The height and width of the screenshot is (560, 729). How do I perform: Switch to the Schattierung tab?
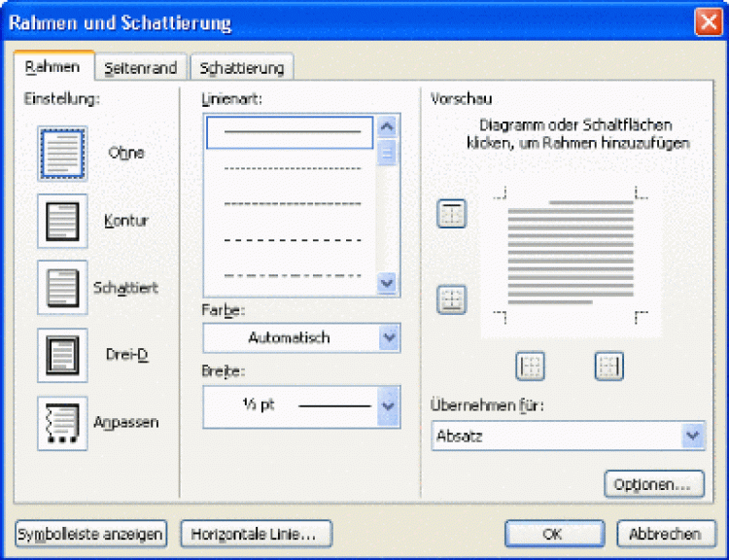coord(241,68)
